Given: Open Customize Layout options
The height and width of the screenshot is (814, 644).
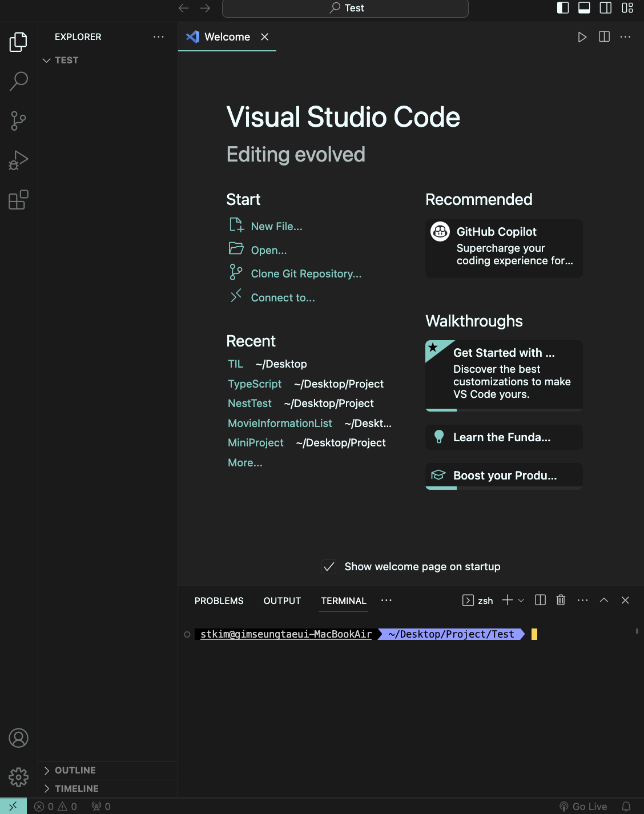Looking at the screenshot, I should pyautogui.click(x=627, y=8).
